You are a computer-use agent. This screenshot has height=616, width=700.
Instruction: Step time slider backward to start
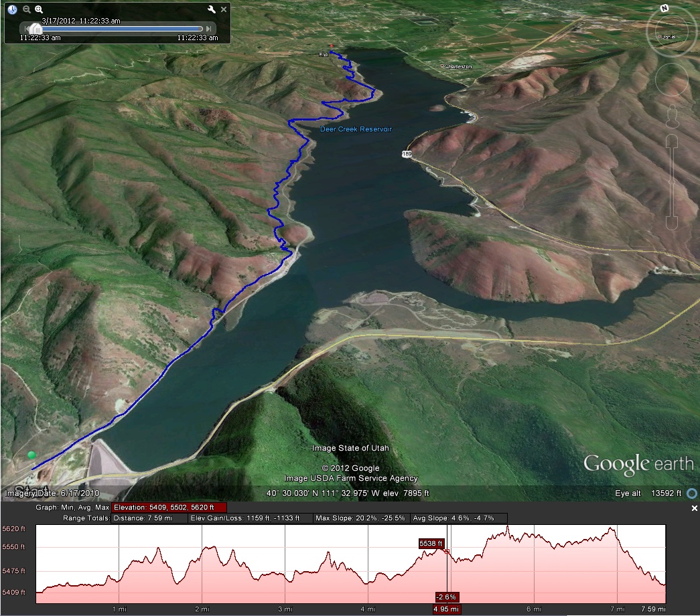pyautogui.click(x=26, y=29)
